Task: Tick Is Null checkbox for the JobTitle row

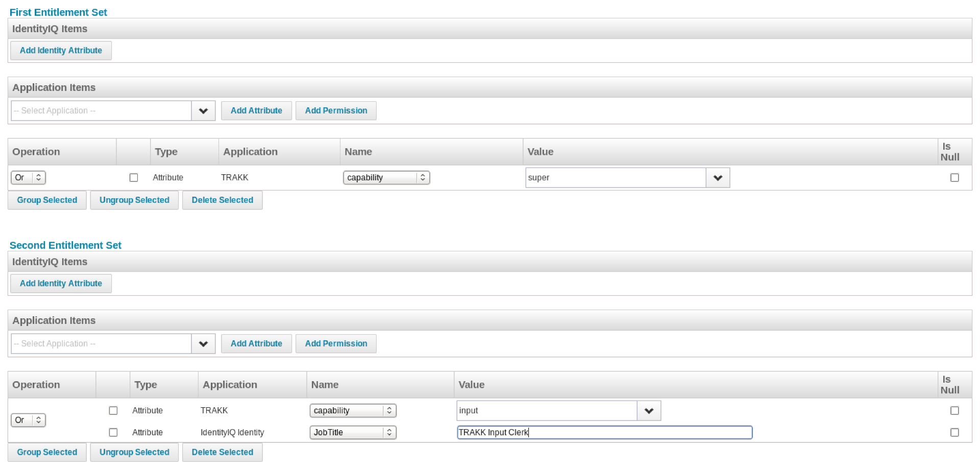Action: coord(954,433)
